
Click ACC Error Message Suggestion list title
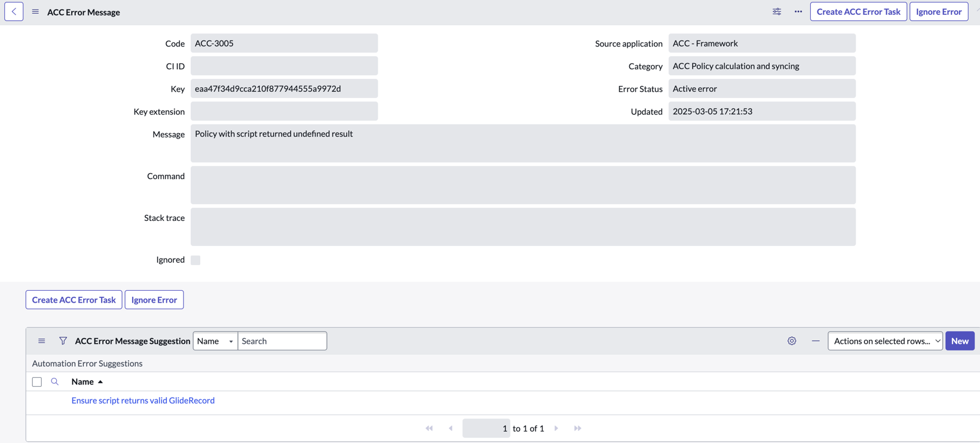coord(133,341)
